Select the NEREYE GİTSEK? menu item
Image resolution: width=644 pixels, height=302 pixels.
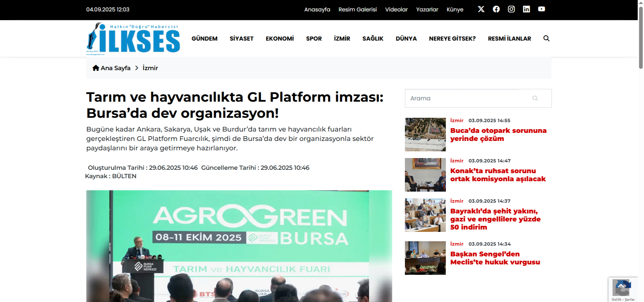[x=452, y=39]
